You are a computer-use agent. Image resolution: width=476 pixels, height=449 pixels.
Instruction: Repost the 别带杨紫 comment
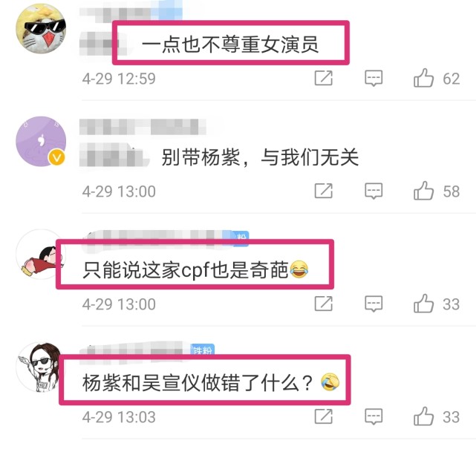[324, 191]
